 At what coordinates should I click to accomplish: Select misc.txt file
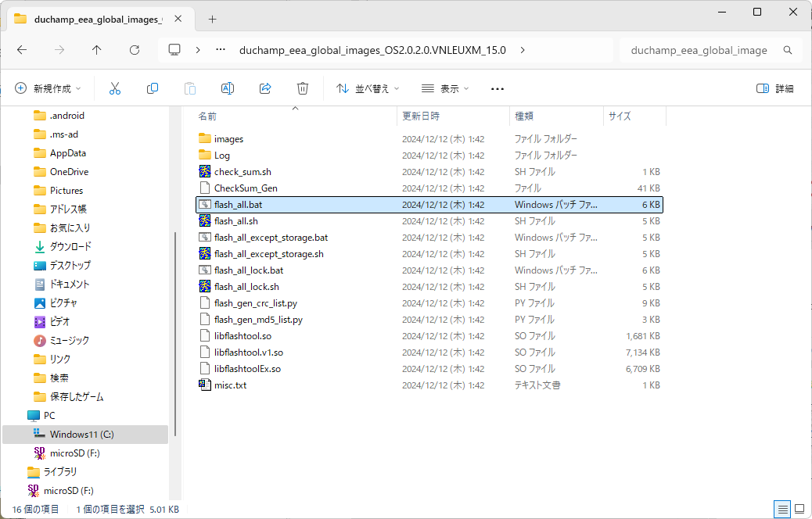(x=429, y=385)
